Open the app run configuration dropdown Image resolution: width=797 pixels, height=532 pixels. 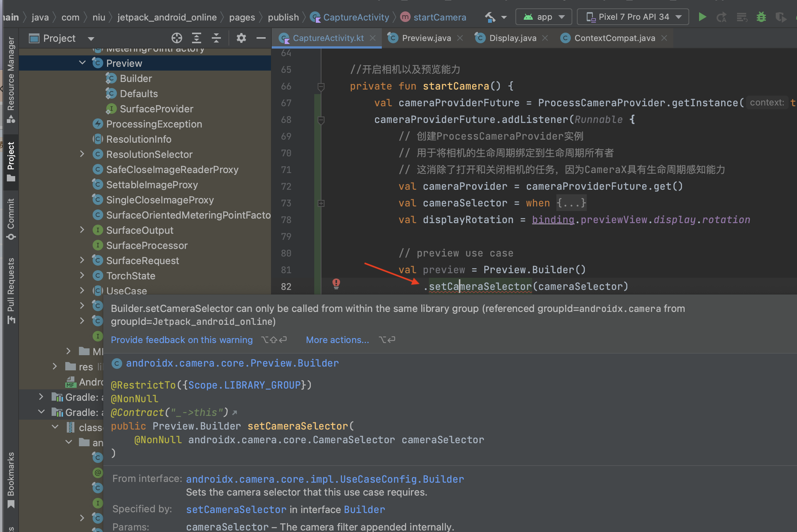(x=543, y=17)
